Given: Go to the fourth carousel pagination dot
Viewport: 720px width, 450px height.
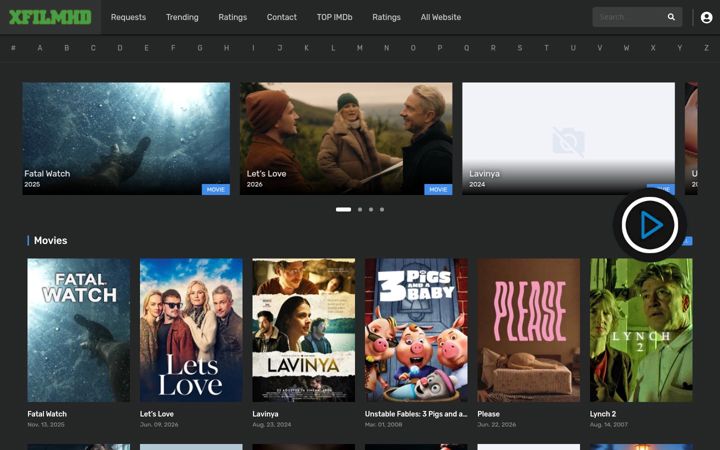Looking at the screenshot, I should [x=382, y=209].
